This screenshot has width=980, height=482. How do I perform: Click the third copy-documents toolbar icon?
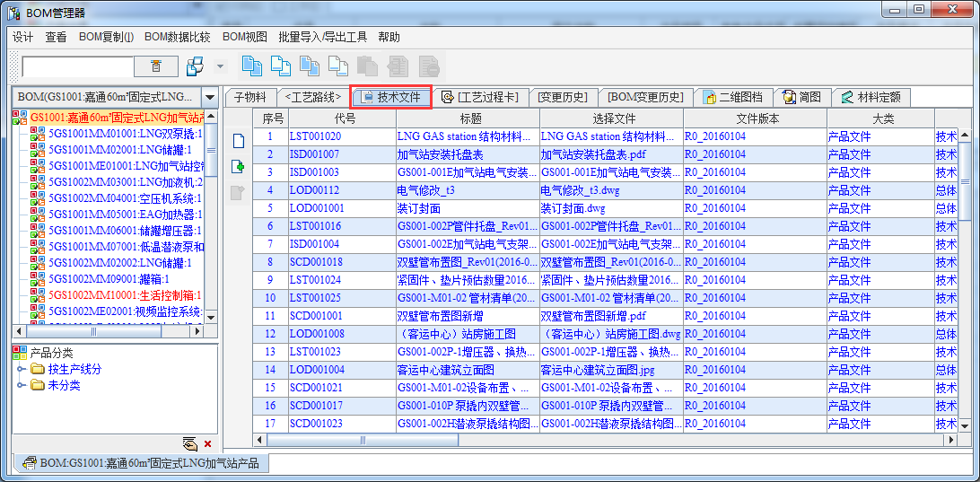pyautogui.click(x=310, y=66)
